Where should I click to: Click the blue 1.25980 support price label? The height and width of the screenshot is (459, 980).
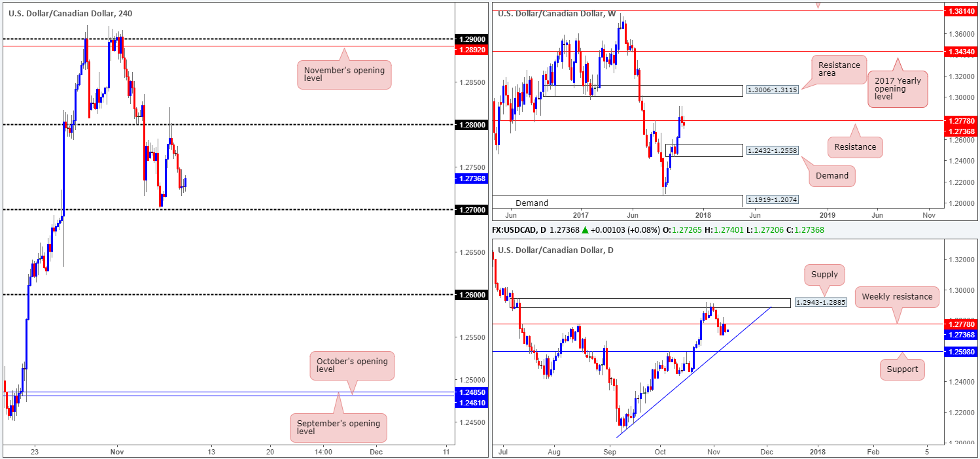tap(960, 352)
